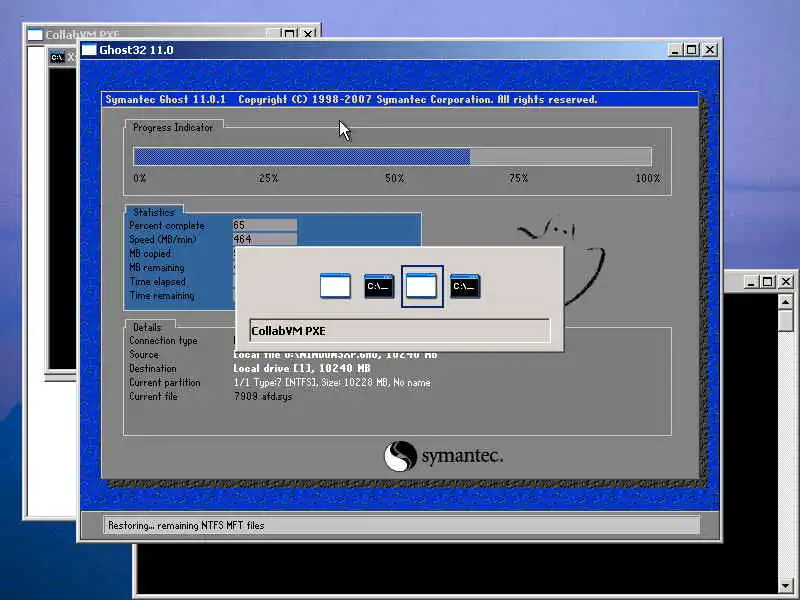The height and width of the screenshot is (600, 800).
Task: Maximize the Ghost32 11.0 window
Action: (x=692, y=49)
